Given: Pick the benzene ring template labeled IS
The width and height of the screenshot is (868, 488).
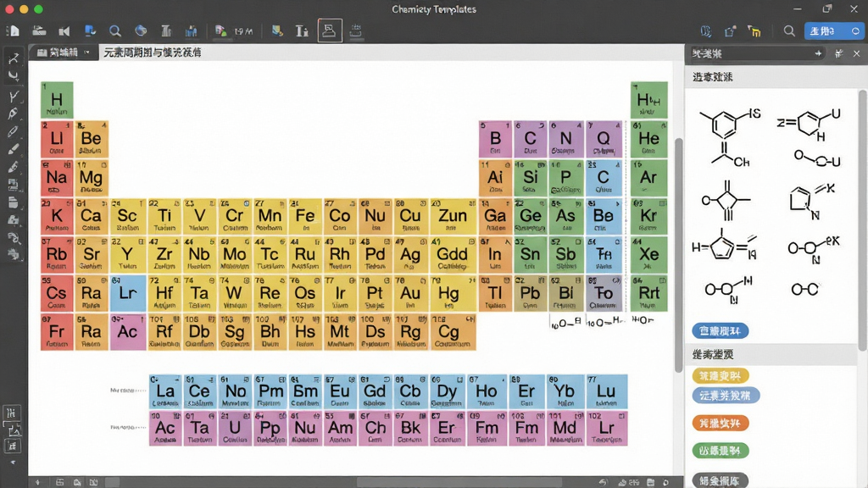Looking at the screenshot, I should (730, 138).
